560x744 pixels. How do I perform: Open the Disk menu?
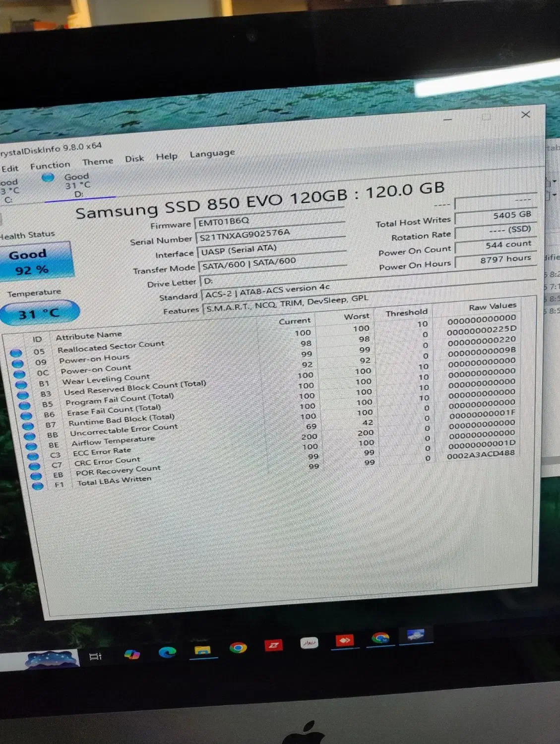(x=134, y=159)
